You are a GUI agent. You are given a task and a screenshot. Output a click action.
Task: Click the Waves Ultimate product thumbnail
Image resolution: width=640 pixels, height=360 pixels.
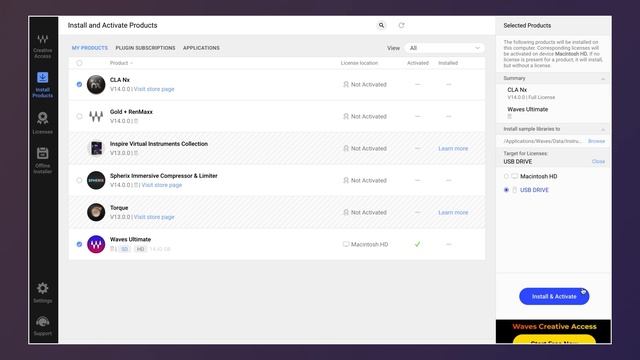(x=96, y=244)
